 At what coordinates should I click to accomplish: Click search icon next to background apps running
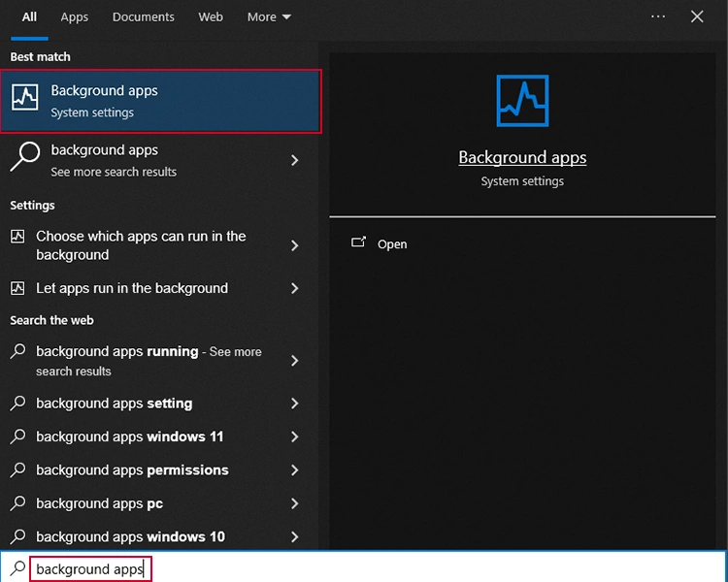tap(17, 351)
